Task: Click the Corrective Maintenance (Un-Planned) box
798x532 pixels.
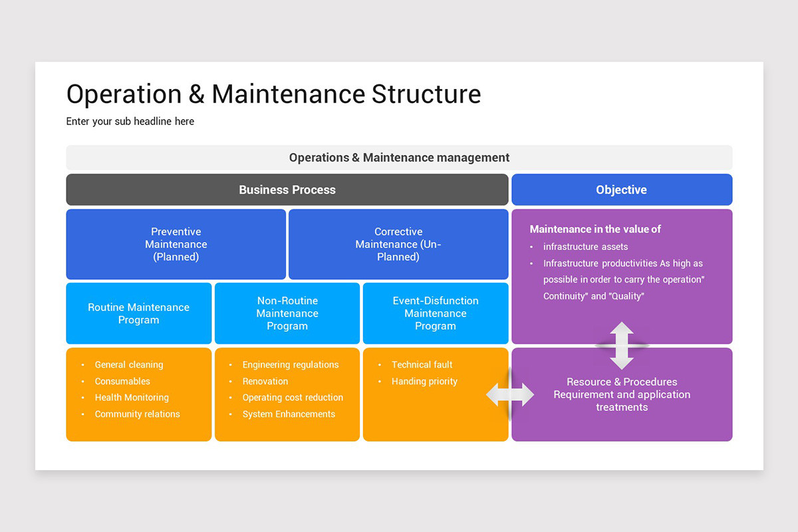Action: tap(398, 244)
